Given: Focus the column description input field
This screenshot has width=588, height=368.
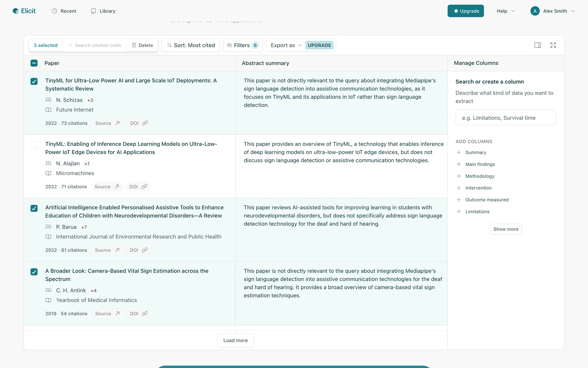Looking at the screenshot, I should tap(506, 118).
